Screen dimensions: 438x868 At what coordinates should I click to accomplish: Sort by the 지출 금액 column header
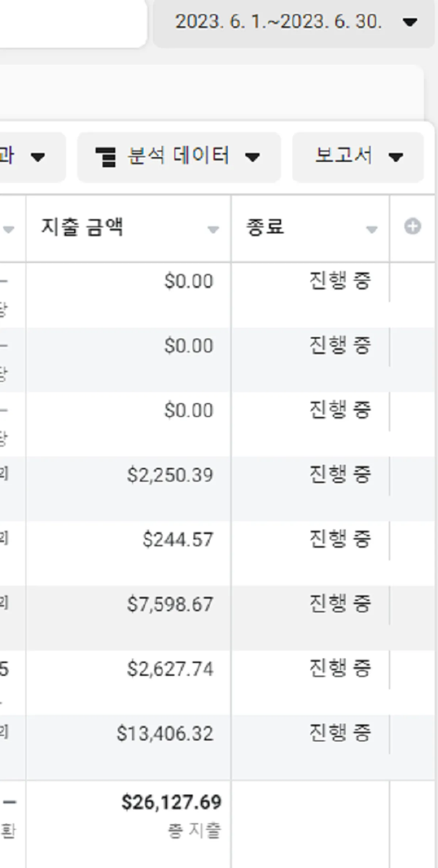point(82,227)
